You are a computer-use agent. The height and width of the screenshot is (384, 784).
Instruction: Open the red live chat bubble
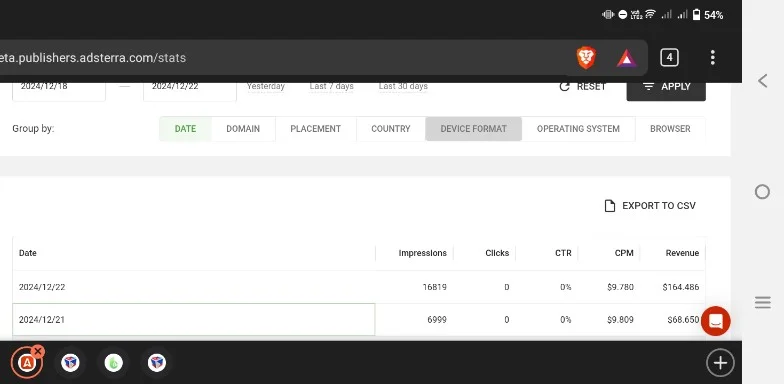tap(716, 320)
